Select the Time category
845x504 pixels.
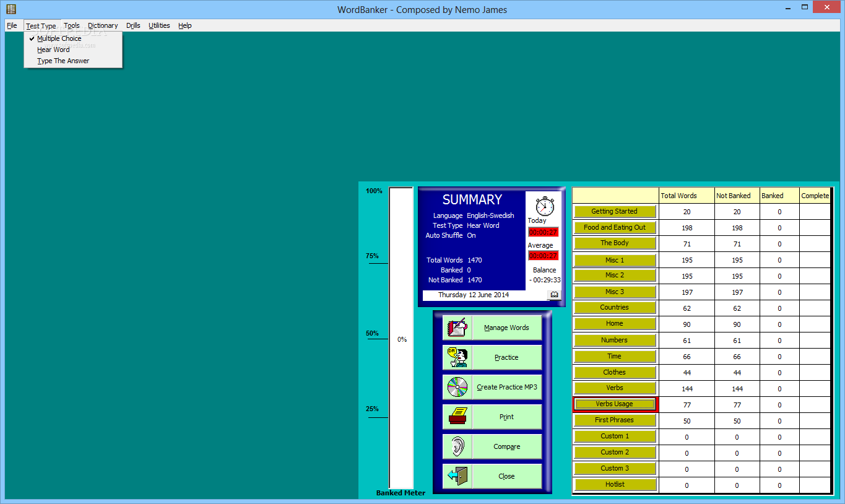(x=615, y=356)
